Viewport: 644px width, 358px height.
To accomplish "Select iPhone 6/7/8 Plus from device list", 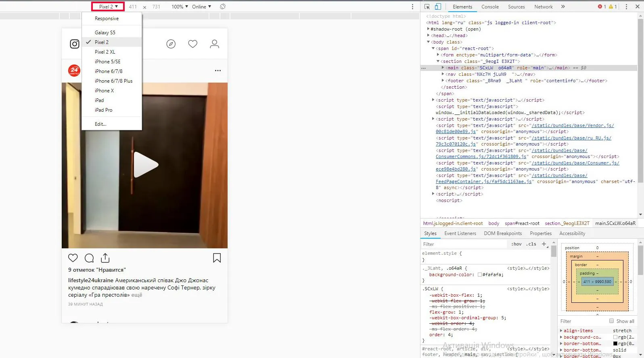I will (112, 81).
